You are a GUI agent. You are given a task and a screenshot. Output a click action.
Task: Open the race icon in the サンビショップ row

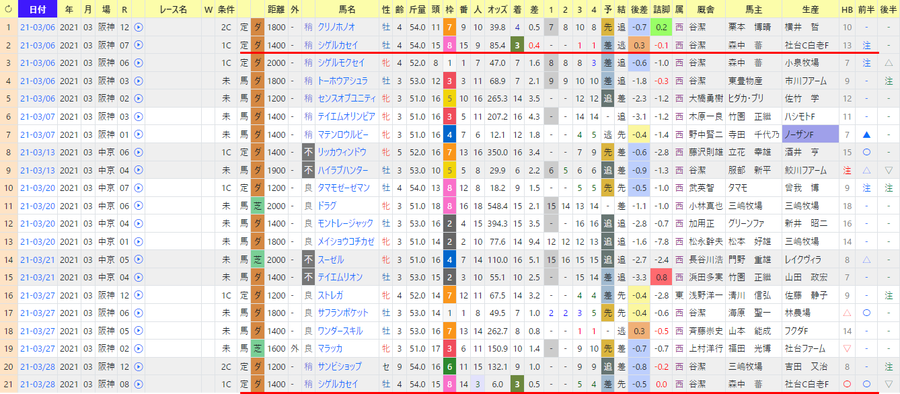(138, 366)
